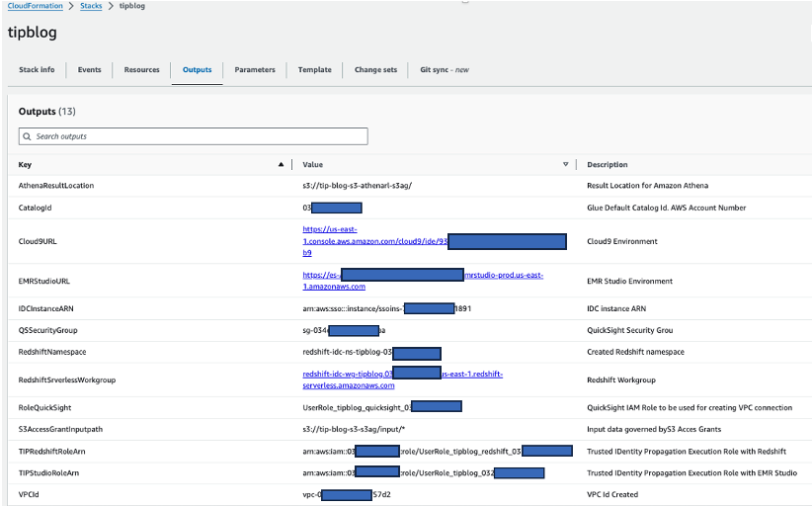Viewport: 812px width, 506px height.
Task: Select the QuickSight Security Grou description
Action: [629, 330]
